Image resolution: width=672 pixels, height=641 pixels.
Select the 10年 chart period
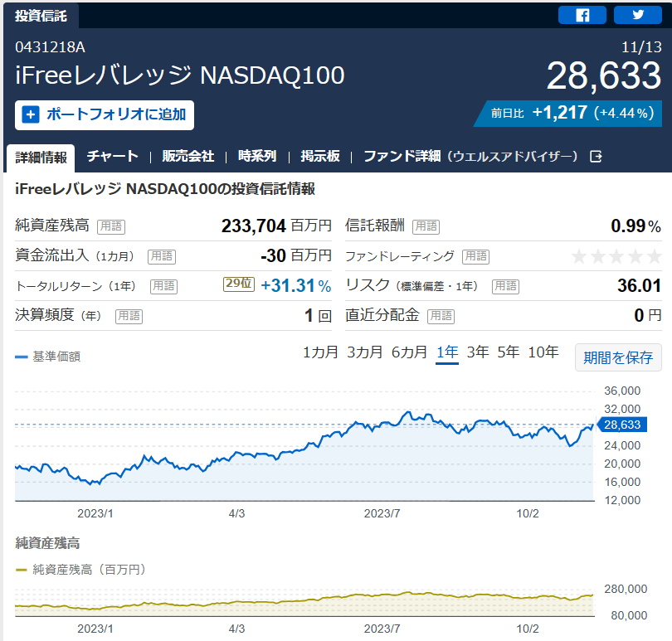click(543, 352)
